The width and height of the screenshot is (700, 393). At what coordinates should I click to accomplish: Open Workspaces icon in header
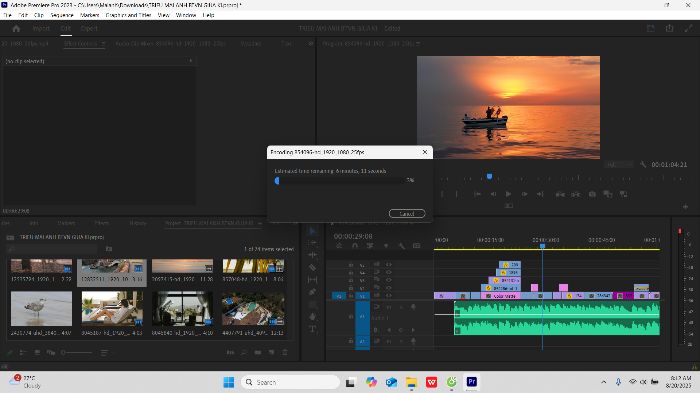650,28
